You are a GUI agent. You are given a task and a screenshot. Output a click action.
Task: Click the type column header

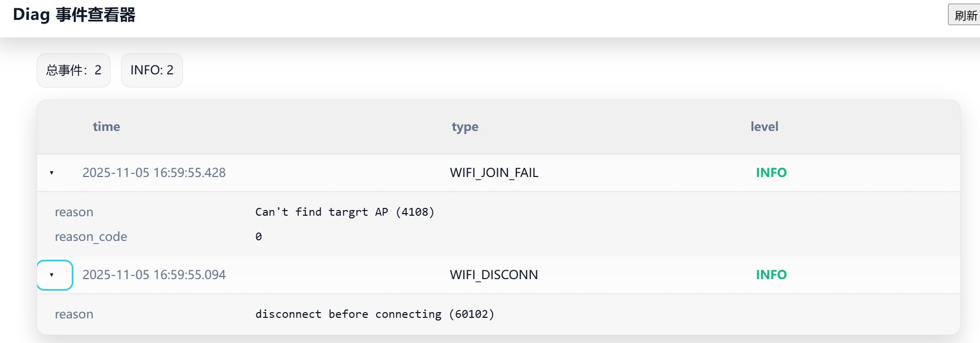pyautogui.click(x=465, y=127)
